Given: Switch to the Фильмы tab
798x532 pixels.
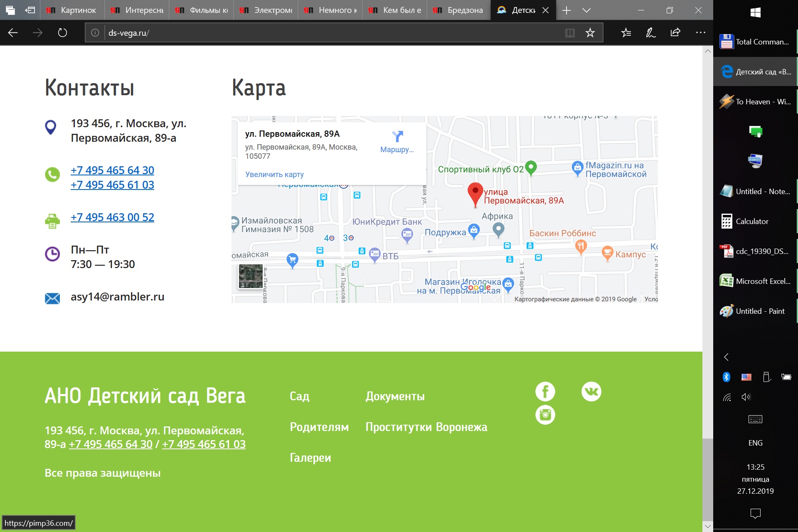Looking at the screenshot, I should point(201,10).
